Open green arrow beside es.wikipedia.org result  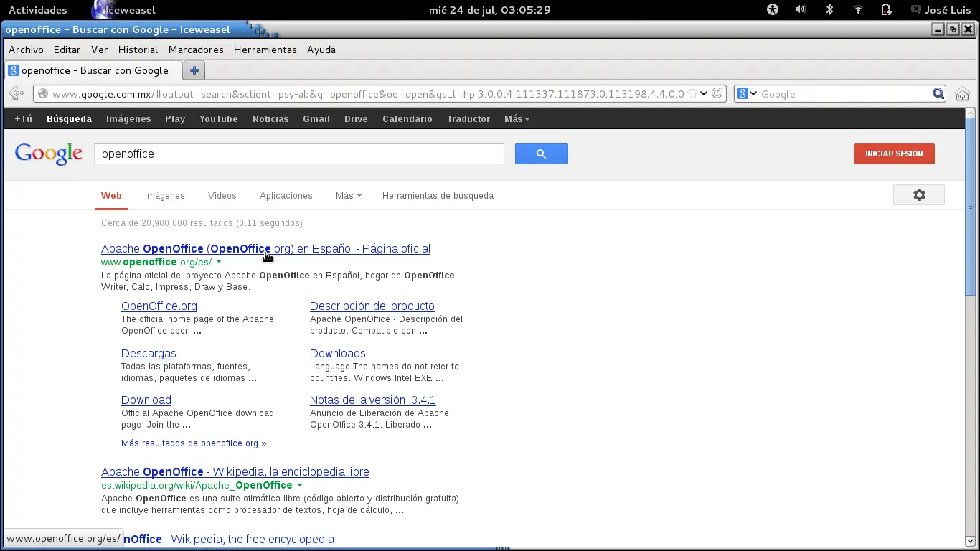pos(300,485)
